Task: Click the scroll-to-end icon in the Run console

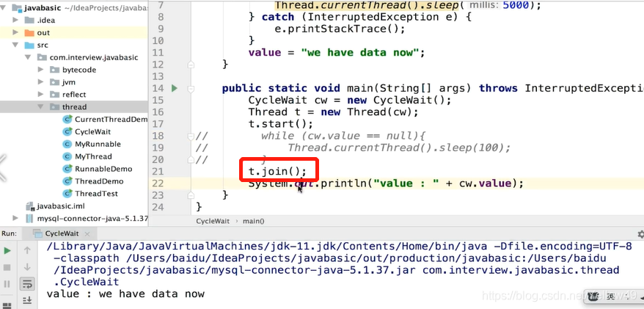Action: 27,300
